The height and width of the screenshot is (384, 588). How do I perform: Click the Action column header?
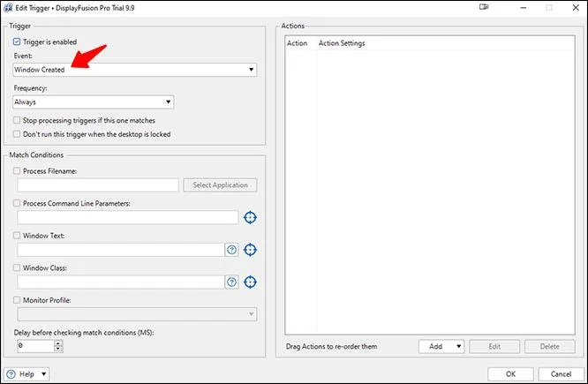pyautogui.click(x=297, y=43)
